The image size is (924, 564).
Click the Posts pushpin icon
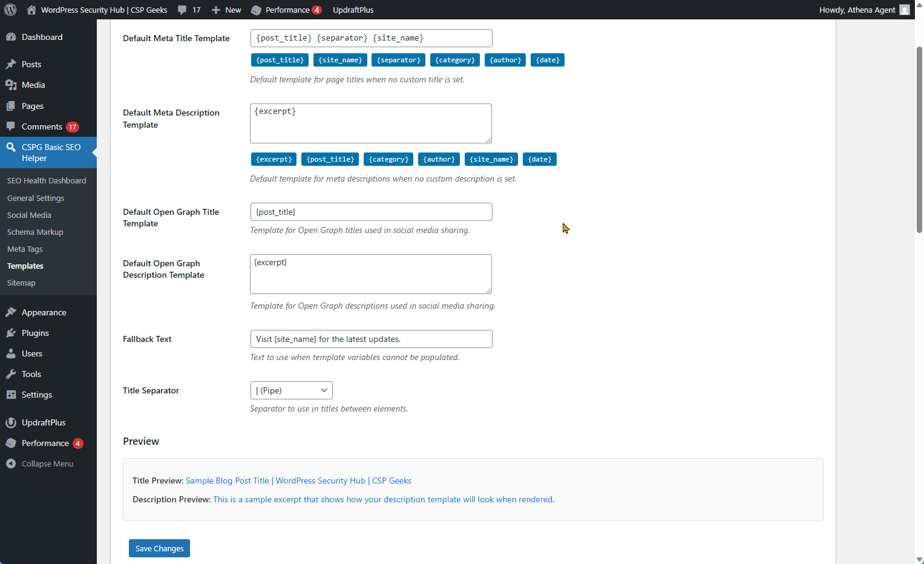(x=11, y=64)
